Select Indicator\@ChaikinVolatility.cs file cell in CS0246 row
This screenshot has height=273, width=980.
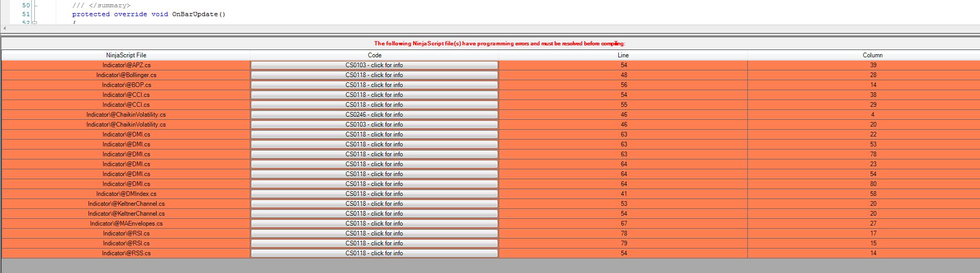(x=126, y=115)
